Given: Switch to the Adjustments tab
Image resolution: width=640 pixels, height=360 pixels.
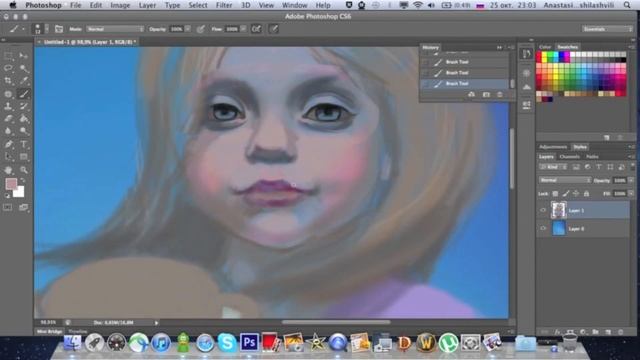Looking at the screenshot, I should click(553, 147).
